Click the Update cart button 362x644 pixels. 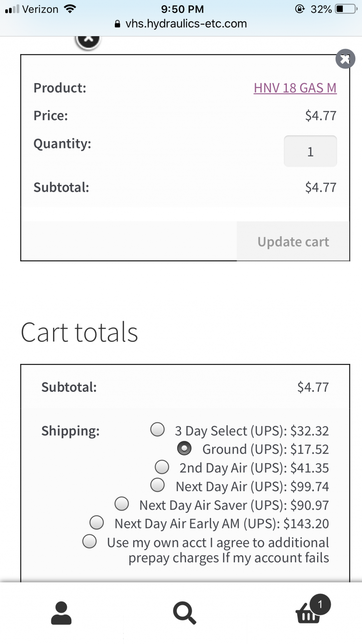293,241
